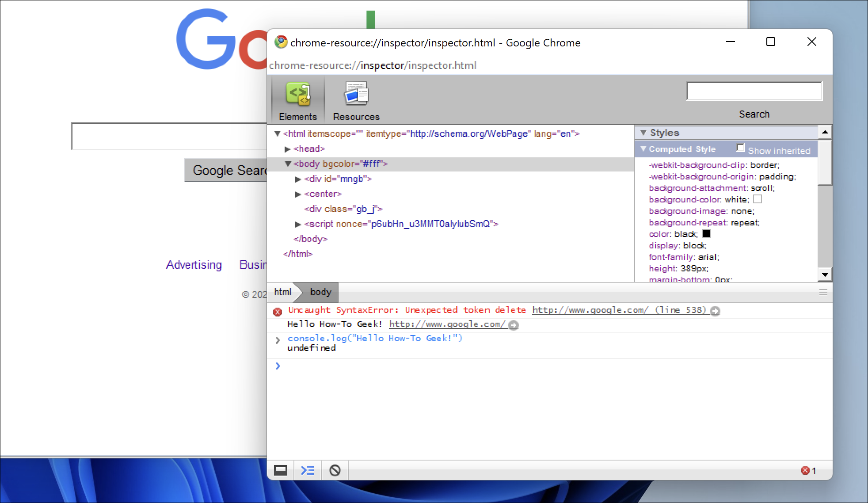Expand the center element
The width and height of the screenshot is (868, 503).
click(297, 194)
